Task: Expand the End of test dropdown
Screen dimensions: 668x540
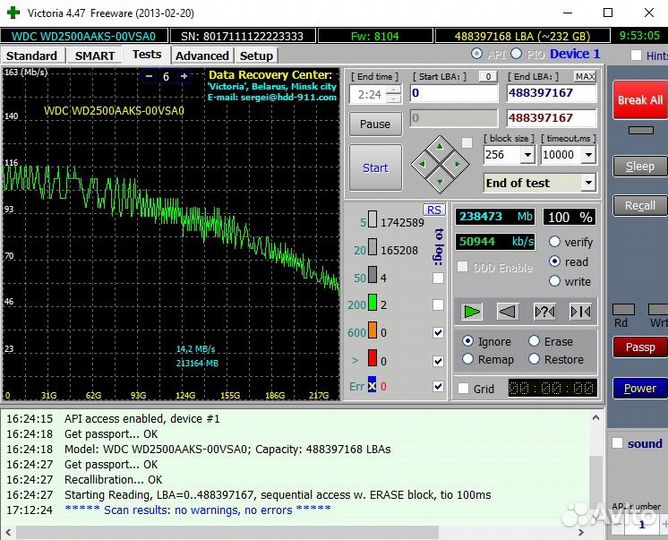Action: 588,183
